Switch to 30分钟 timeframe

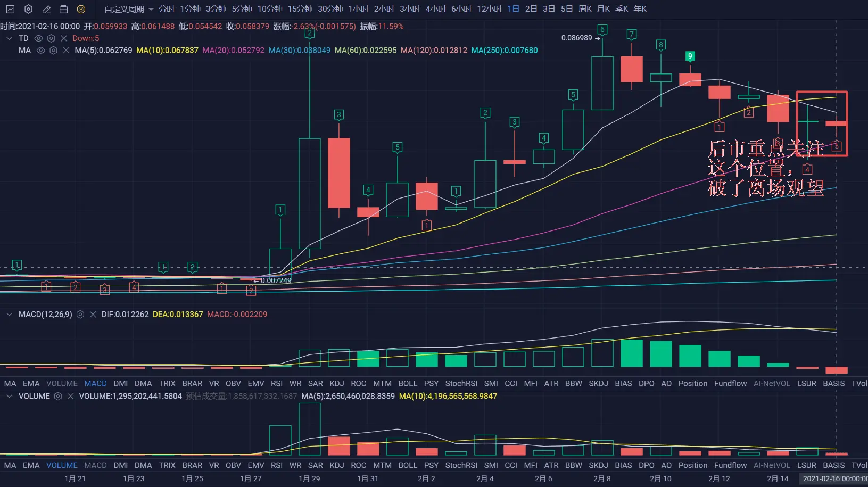pos(330,9)
